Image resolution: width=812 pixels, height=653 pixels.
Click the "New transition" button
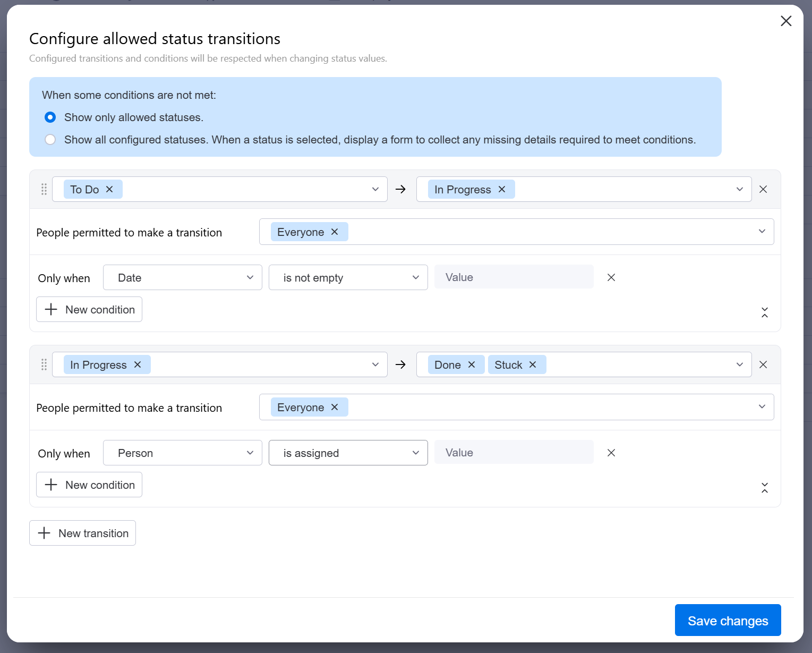pos(82,533)
